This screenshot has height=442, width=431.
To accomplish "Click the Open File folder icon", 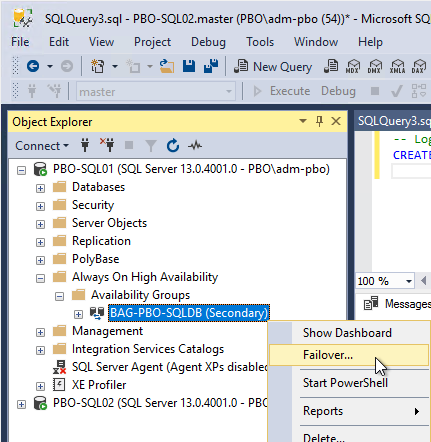I will click(x=167, y=66).
